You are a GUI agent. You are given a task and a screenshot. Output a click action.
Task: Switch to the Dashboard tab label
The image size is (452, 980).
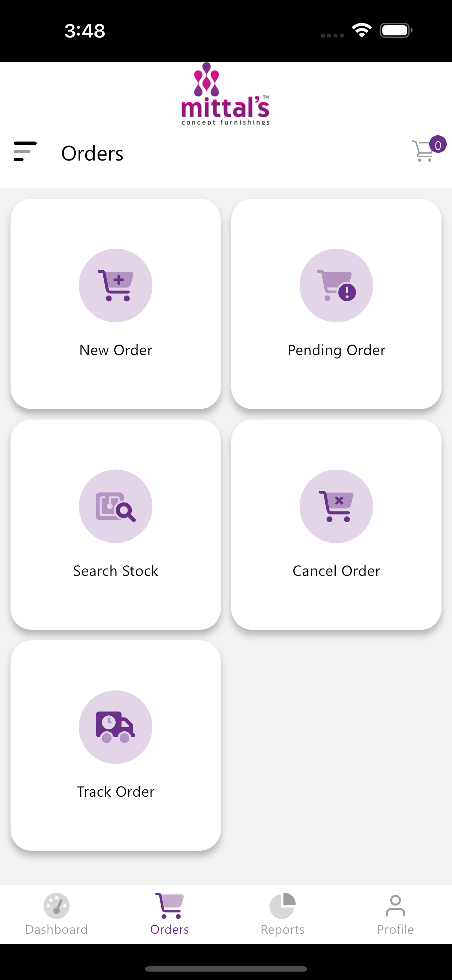[x=57, y=930]
